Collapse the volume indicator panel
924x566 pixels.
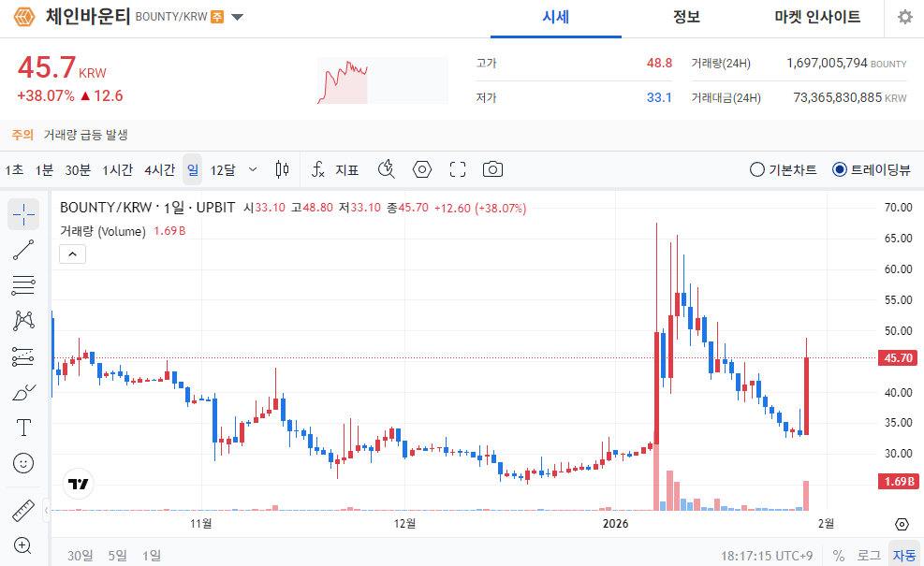(72, 254)
